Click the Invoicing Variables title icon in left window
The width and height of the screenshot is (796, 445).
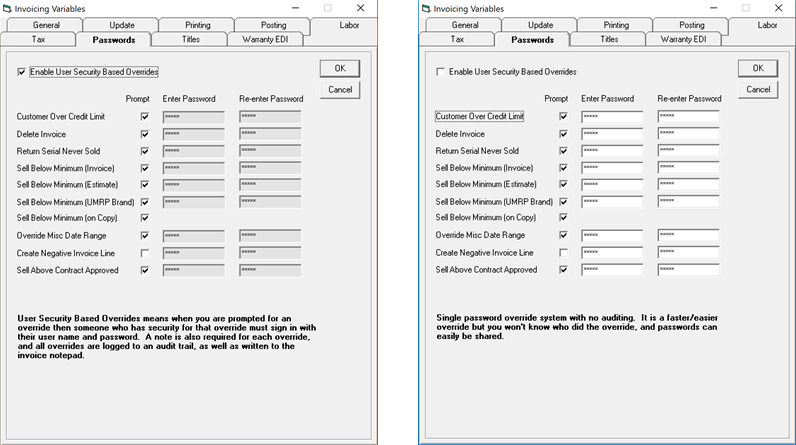click(7, 9)
